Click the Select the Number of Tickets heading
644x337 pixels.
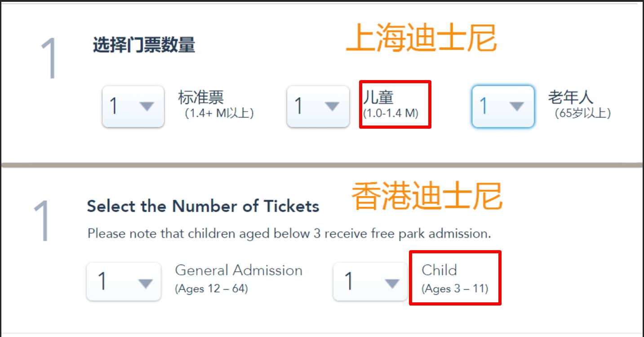(203, 207)
